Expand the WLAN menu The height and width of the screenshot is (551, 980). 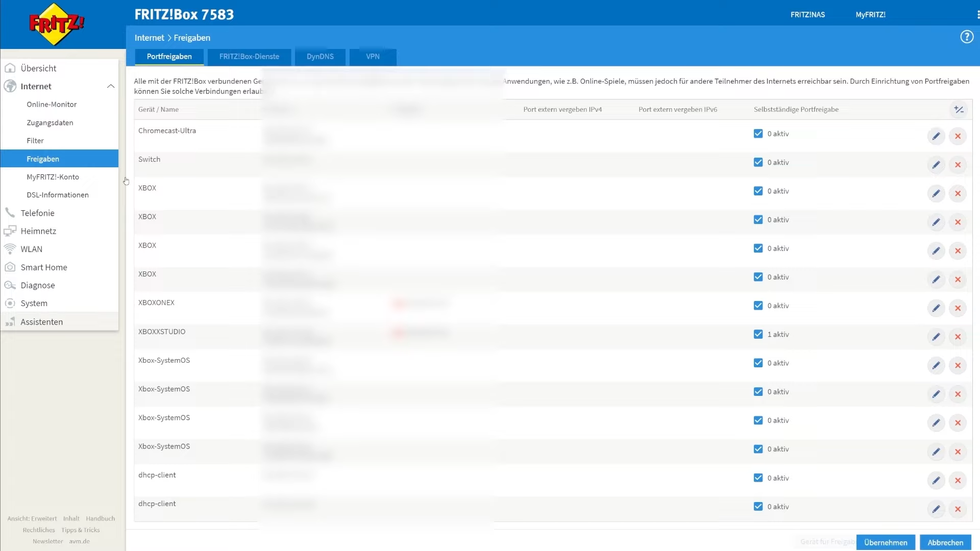coord(32,249)
